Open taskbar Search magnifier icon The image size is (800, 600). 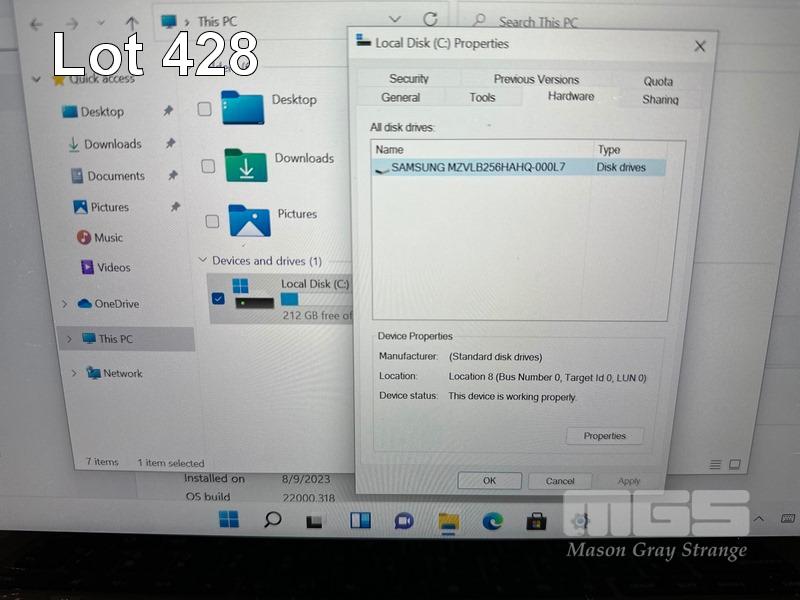point(272,520)
